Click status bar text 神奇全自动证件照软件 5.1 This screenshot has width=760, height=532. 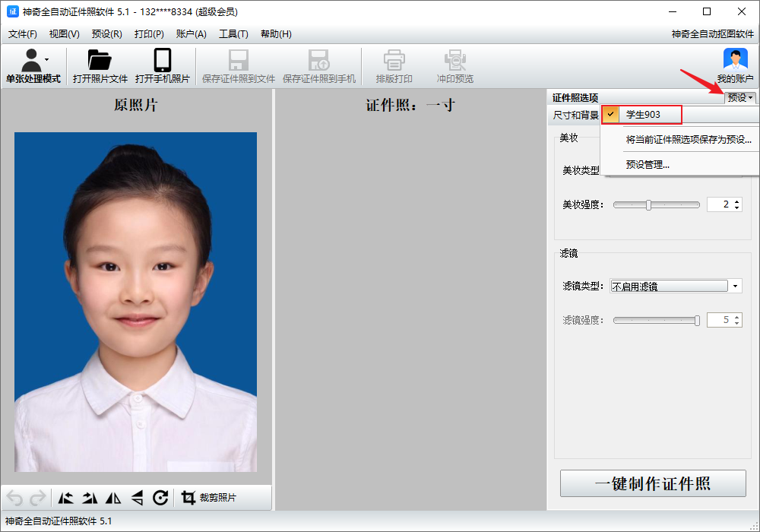pyautogui.click(x=59, y=521)
